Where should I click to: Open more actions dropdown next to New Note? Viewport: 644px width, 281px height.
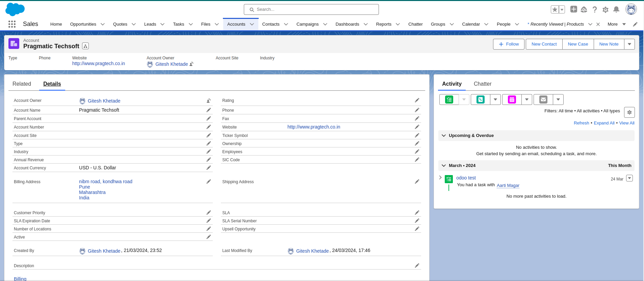click(629, 44)
